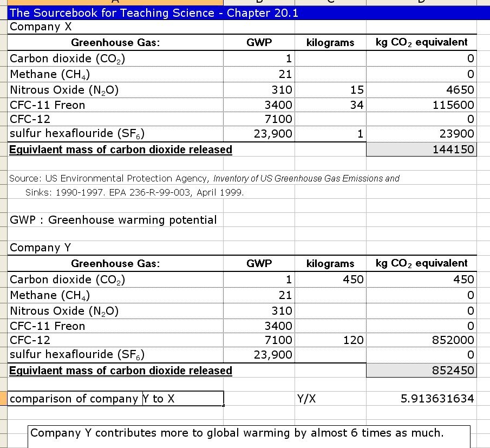This screenshot has height=448, width=490.
Task: Click the "Y/X" label cell
Action: point(307,399)
